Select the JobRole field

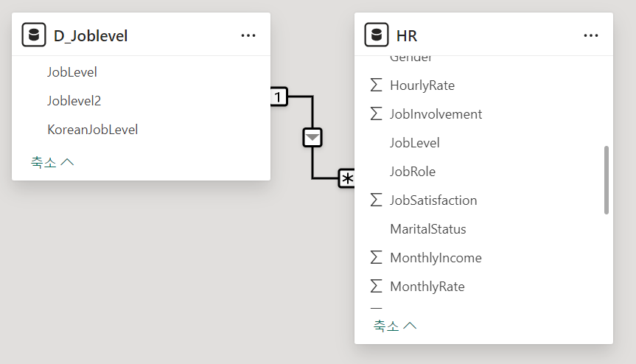413,172
